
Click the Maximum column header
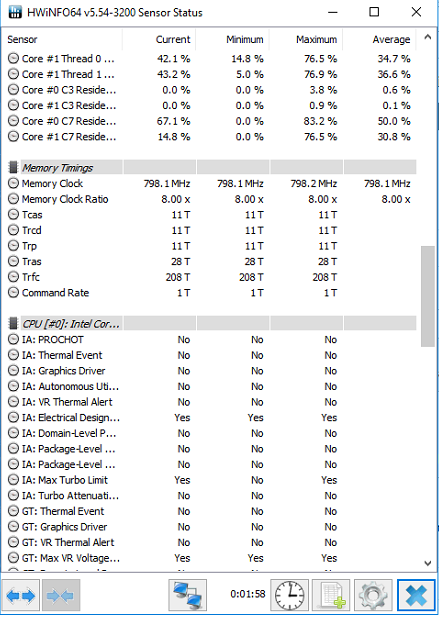tap(317, 39)
